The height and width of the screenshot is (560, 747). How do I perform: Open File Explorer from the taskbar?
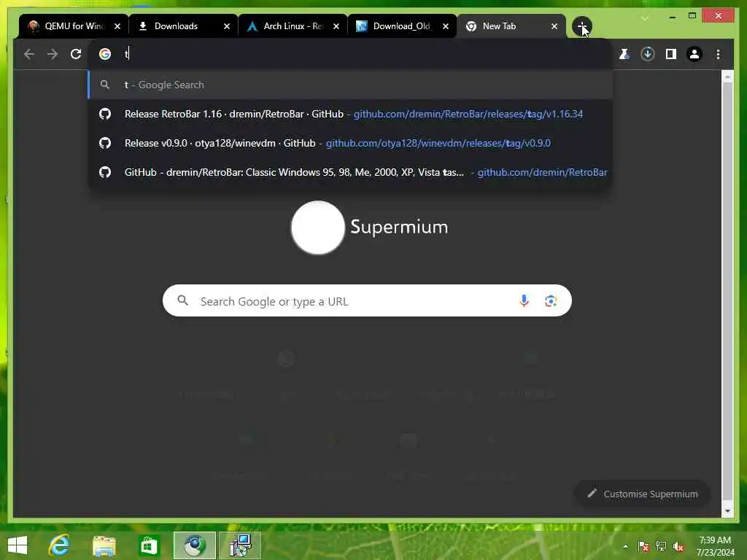tap(104, 545)
